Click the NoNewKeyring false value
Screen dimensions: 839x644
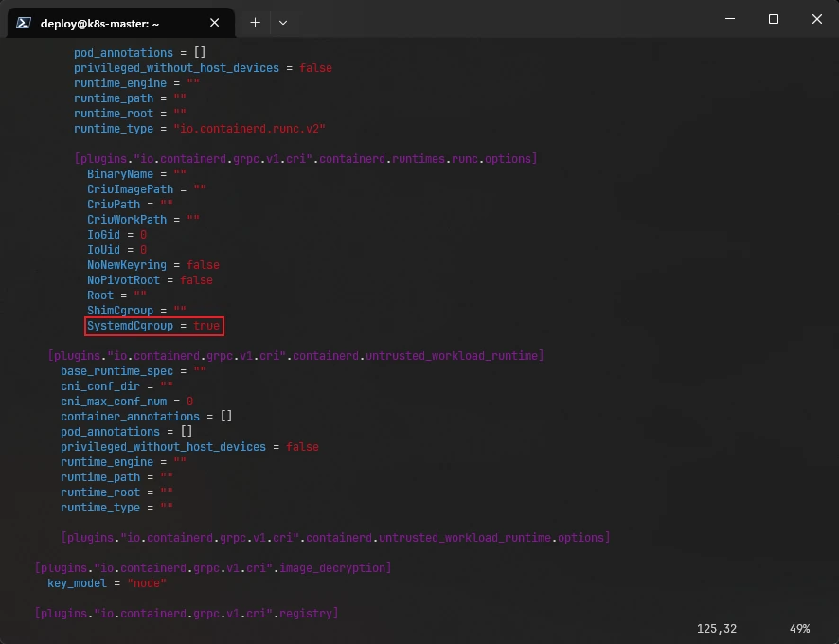[x=203, y=265]
